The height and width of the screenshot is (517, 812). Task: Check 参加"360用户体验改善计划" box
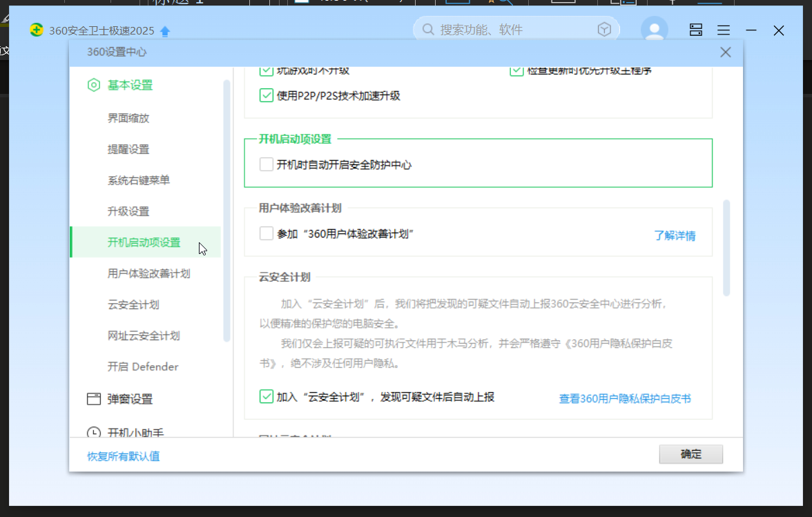(267, 233)
